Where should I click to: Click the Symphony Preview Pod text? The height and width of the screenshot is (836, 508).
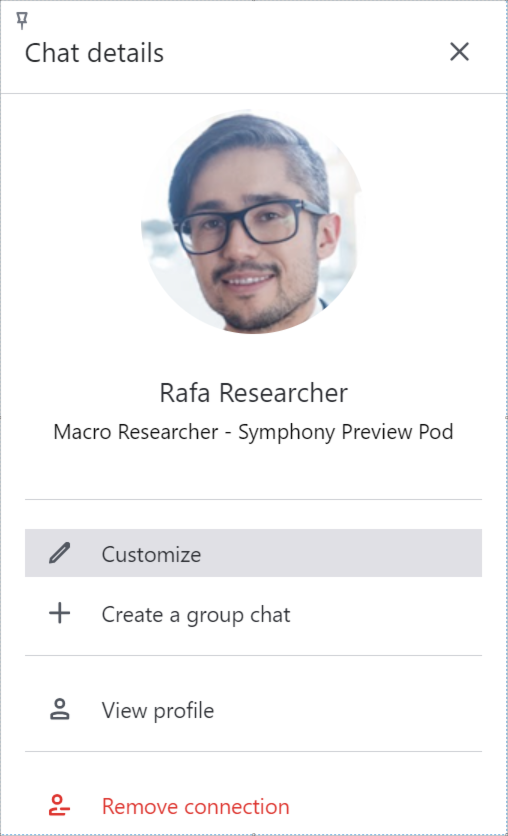pos(345,432)
